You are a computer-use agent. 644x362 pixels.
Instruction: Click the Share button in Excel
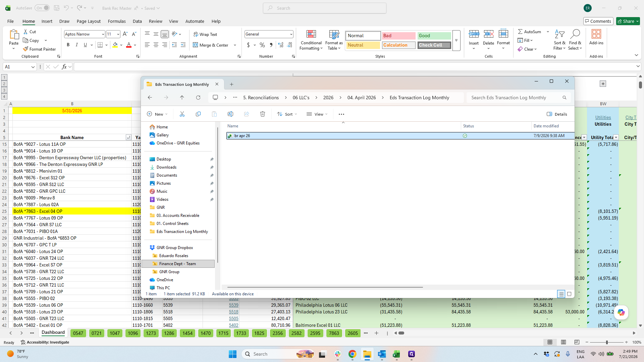coord(628,21)
